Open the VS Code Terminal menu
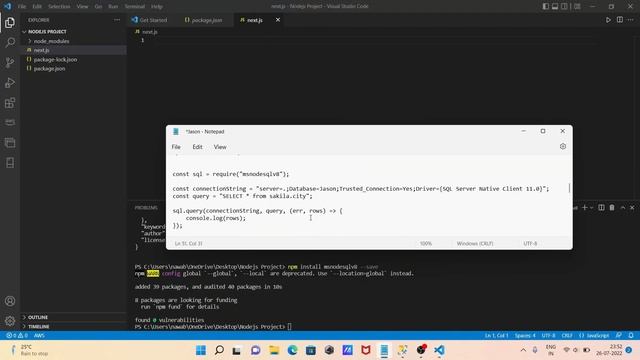640x360 pixels. [x=135, y=7]
